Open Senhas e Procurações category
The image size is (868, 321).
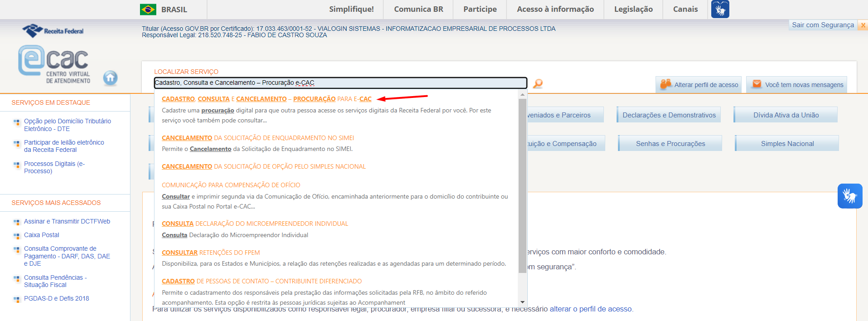(x=670, y=144)
